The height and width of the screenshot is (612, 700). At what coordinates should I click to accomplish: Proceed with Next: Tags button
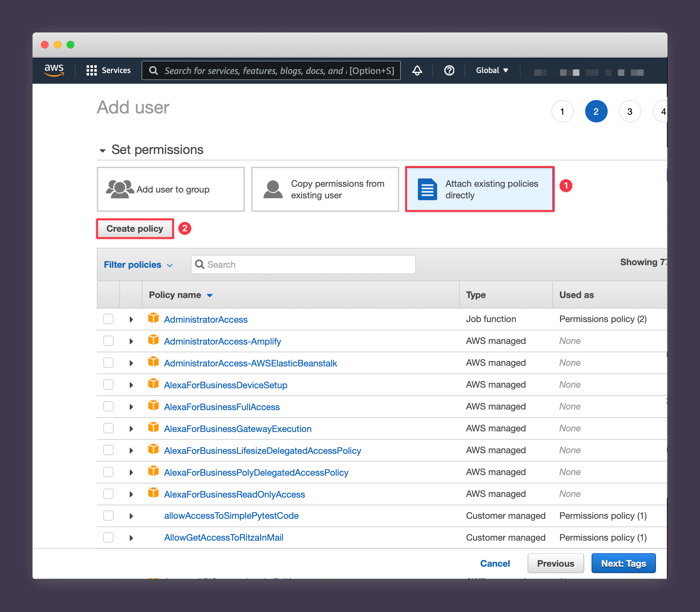click(x=623, y=563)
